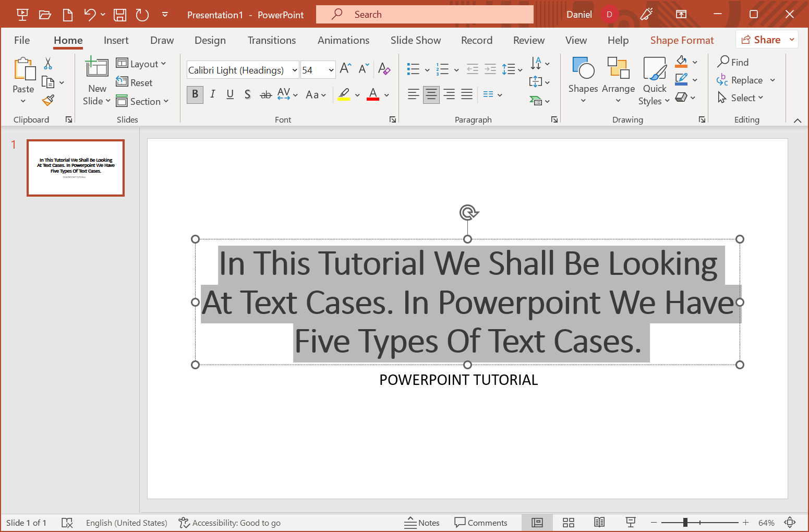Click the Increase Font Size icon
This screenshot has height=532, width=809.
coord(344,68)
